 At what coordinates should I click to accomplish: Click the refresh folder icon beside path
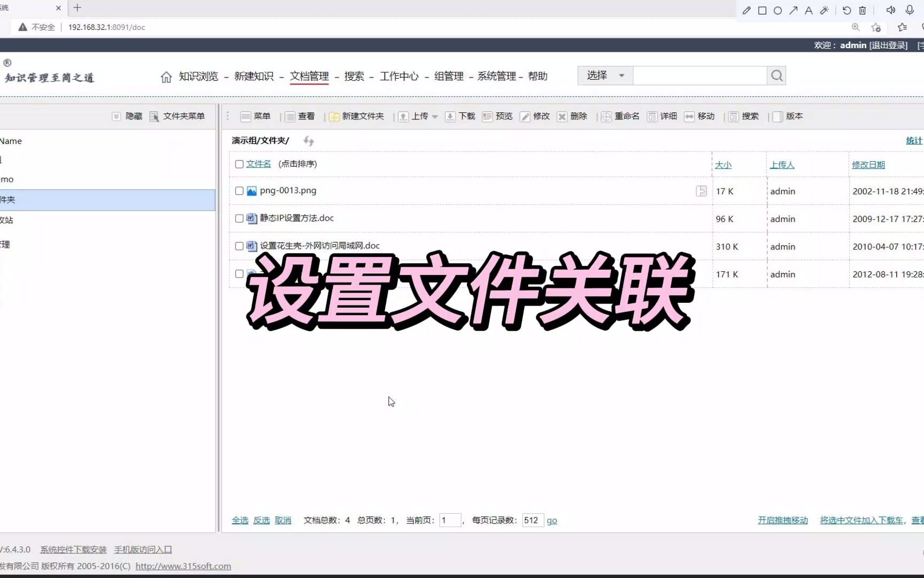coord(309,141)
